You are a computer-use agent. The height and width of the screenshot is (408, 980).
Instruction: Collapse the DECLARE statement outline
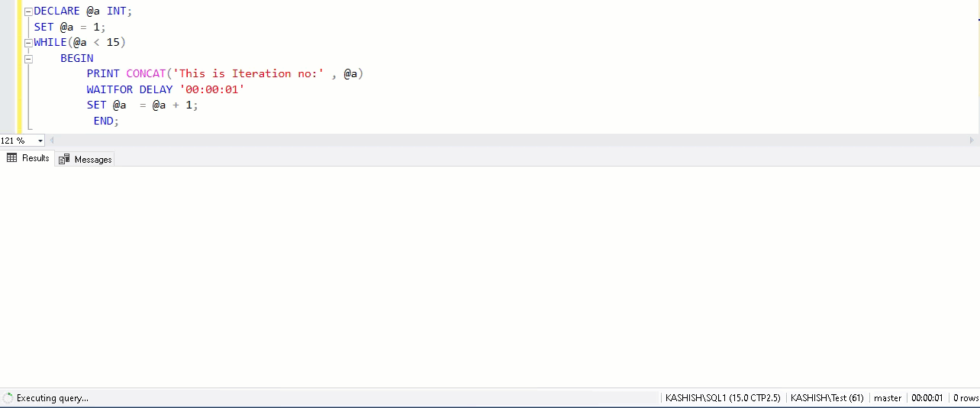28,12
